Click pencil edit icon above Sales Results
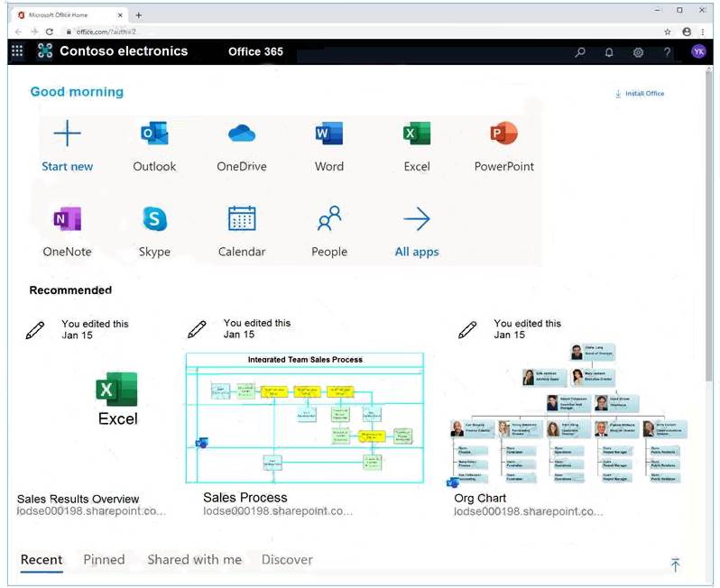This screenshot has height=588, width=720. click(35, 330)
